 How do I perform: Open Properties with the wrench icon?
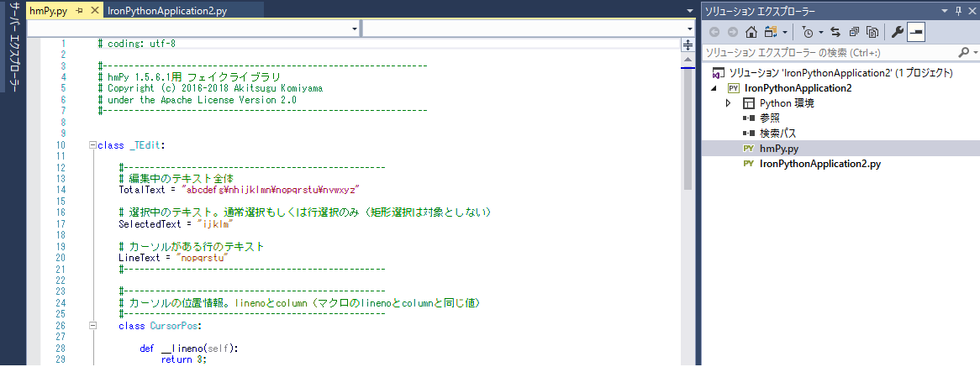(897, 32)
